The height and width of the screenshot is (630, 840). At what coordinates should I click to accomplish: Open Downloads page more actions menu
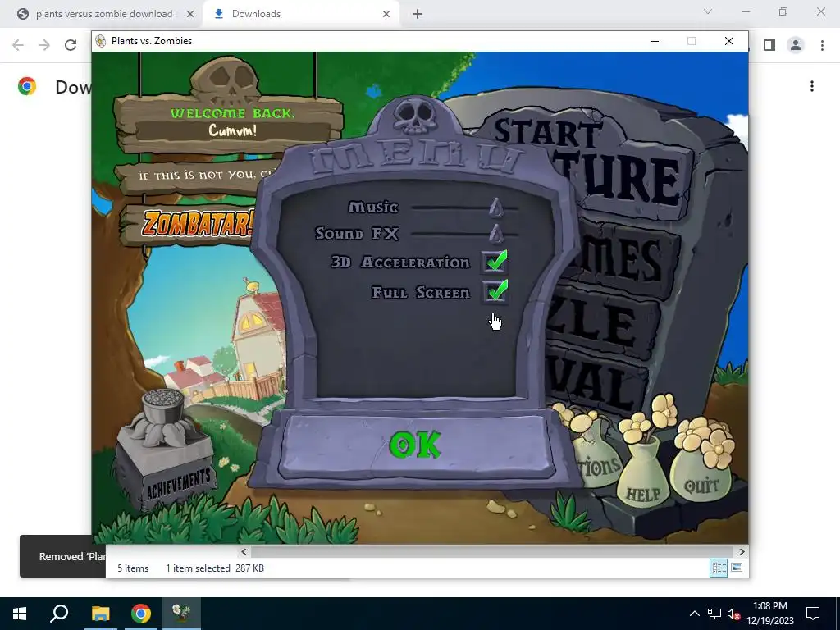click(812, 86)
